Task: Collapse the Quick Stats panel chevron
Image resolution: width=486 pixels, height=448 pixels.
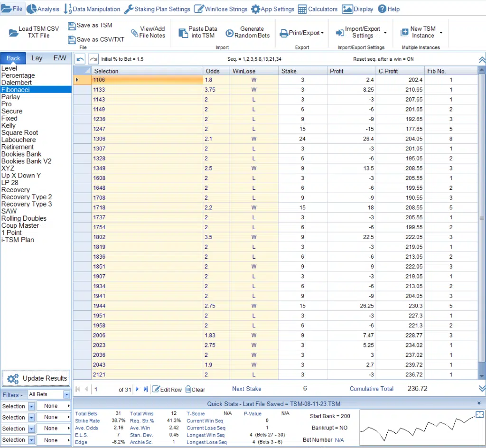Action: 479,403
